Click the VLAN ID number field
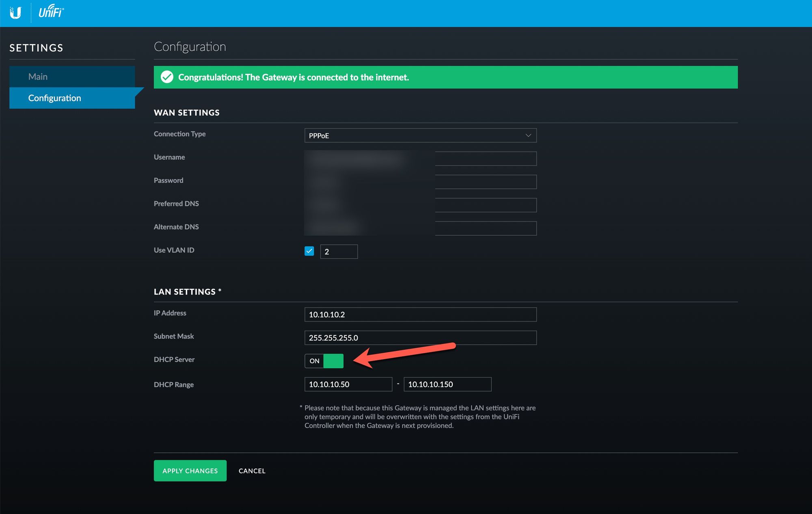The height and width of the screenshot is (514, 812). tap(339, 252)
